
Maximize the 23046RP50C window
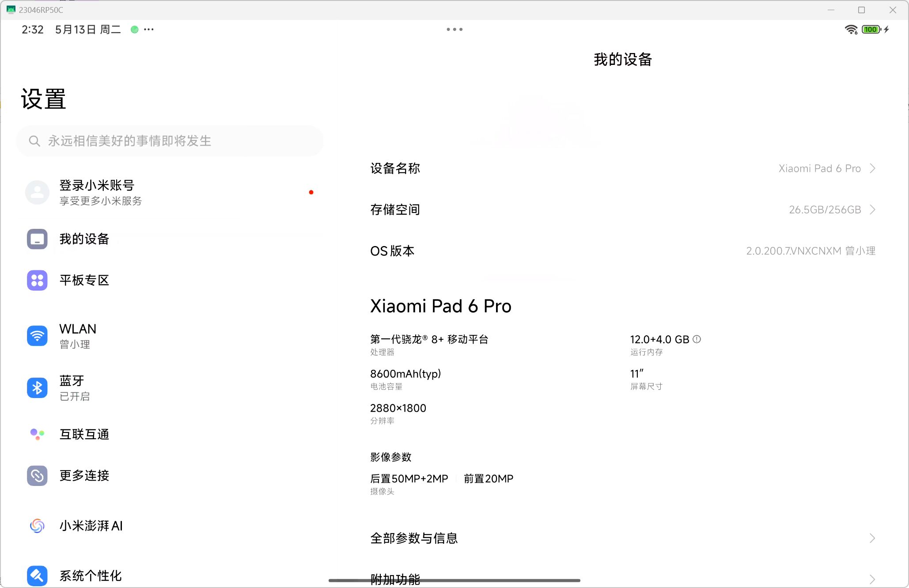pos(861,10)
